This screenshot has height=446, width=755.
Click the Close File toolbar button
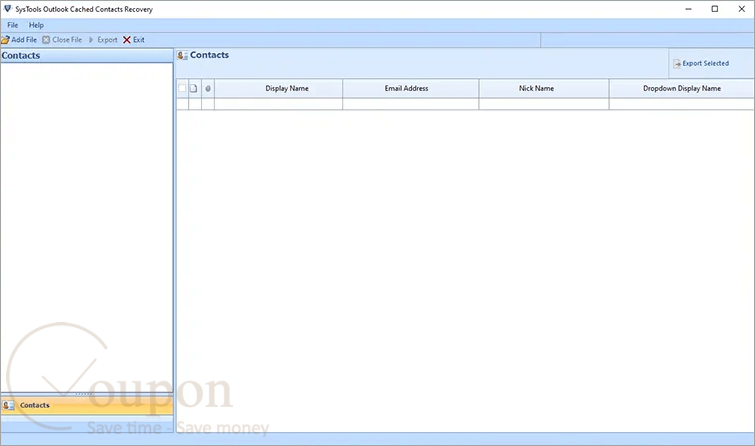pos(62,40)
